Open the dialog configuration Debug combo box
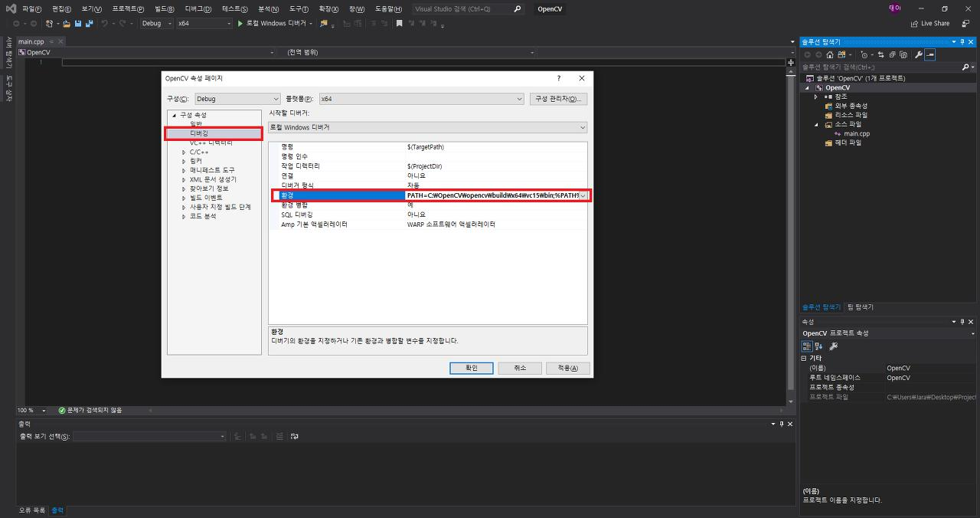Screen dimensions: 980x518 pos(237,99)
